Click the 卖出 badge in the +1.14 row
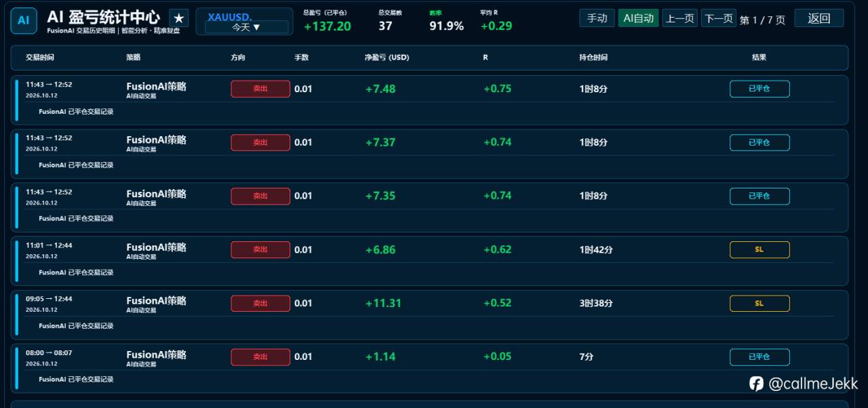The width and height of the screenshot is (868, 408). click(x=260, y=356)
